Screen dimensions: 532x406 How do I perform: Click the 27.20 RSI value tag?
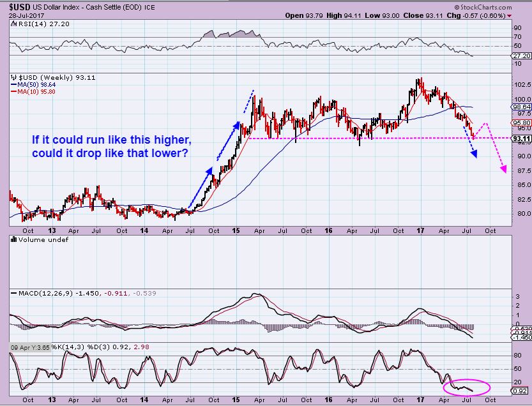(x=521, y=56)
